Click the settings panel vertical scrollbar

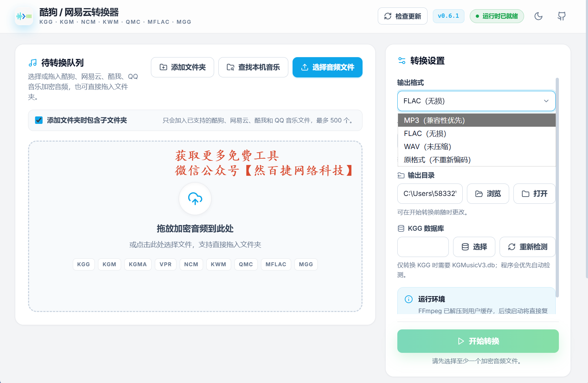pos(557,187)
